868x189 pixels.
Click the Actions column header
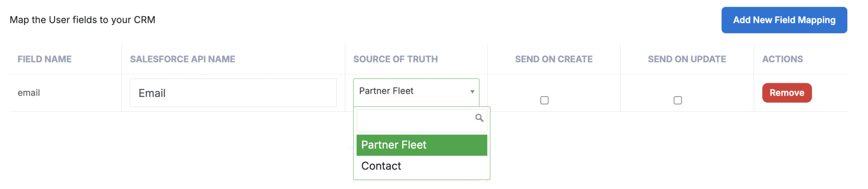(782, 59)
